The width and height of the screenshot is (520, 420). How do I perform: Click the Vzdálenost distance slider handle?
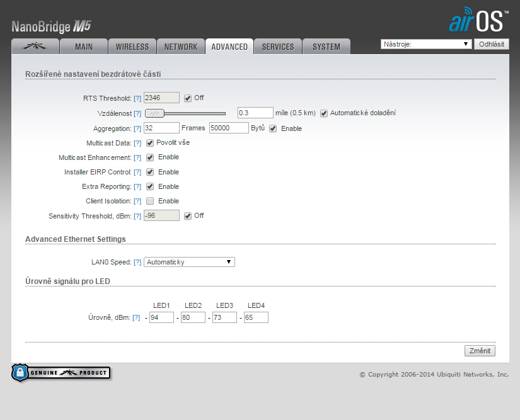click(154, 113)
